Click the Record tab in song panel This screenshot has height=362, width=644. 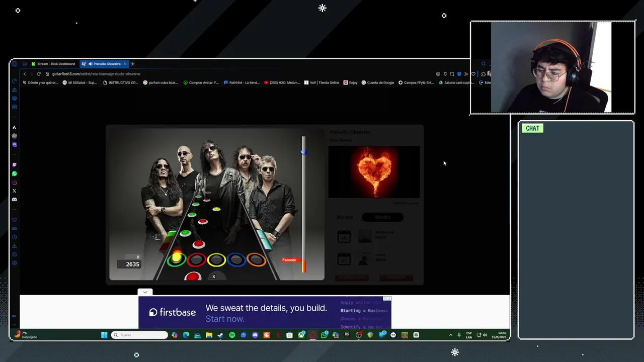point(345,217)
